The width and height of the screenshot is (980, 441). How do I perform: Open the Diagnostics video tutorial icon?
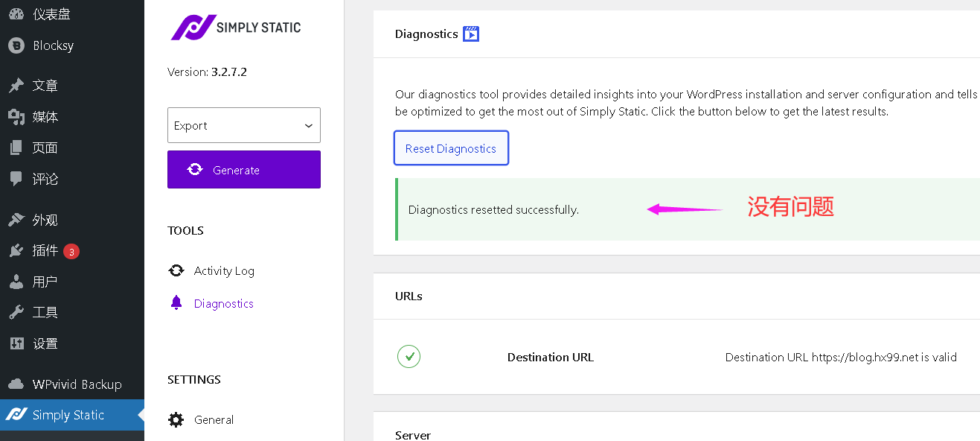coord(471,34)
